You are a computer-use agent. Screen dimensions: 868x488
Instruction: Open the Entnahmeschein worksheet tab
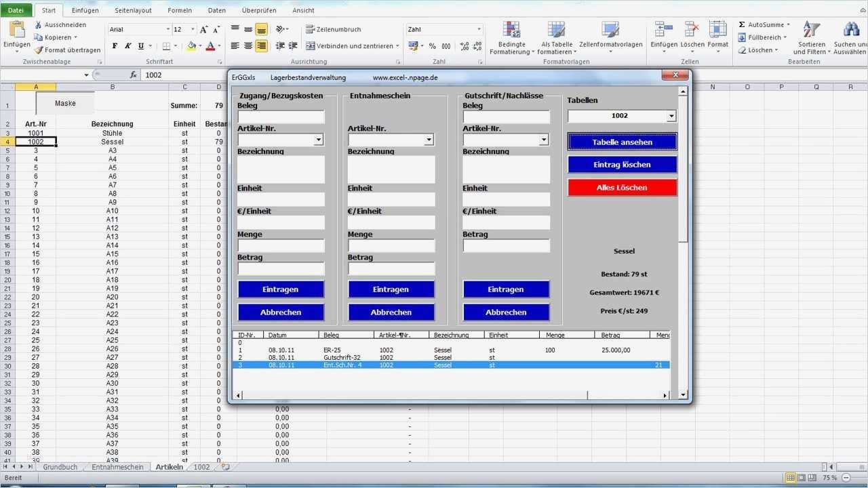click(x=118, y=467)
